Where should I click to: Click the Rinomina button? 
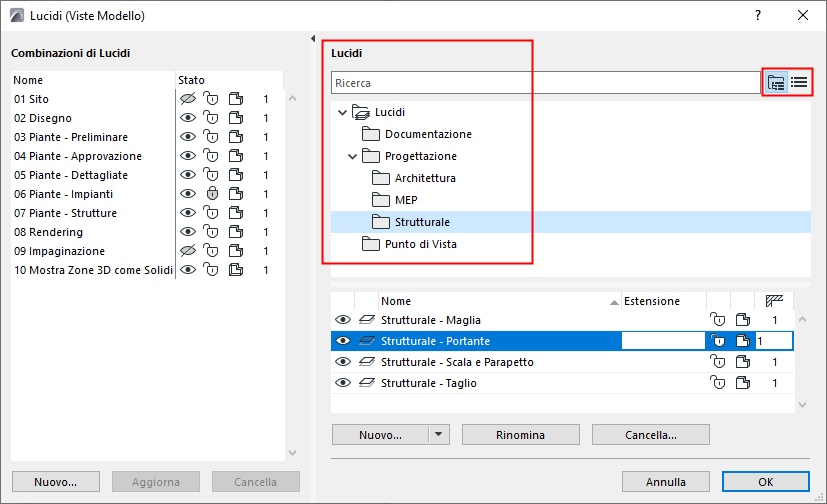click(x=520, y=435)
